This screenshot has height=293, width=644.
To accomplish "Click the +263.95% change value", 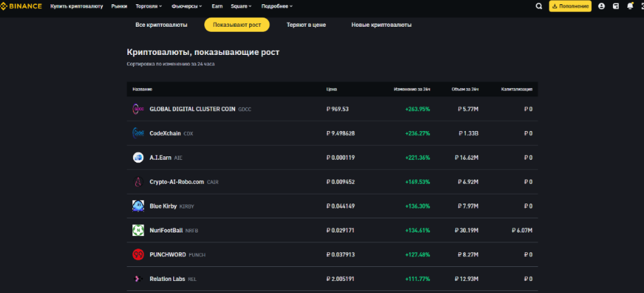I will [x=417, y=109].
